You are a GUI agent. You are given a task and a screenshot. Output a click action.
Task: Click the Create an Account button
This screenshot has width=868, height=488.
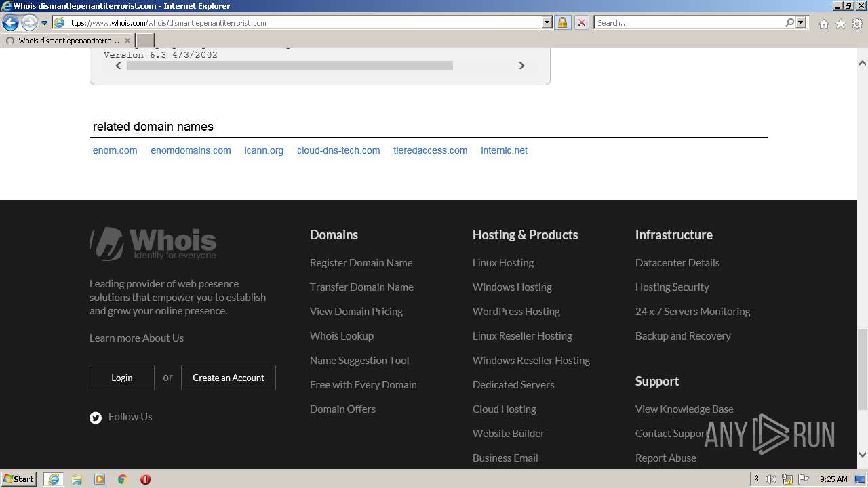tap(229, 378)
